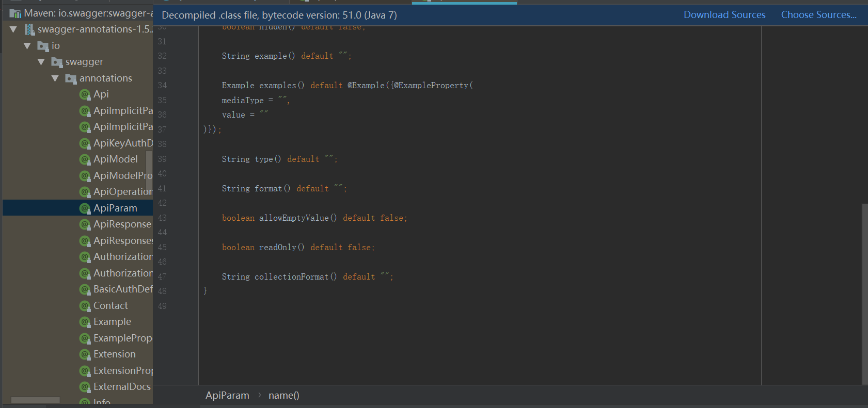
Task: Click the swagger-annotations jar library icon
Action: (29, 29)
